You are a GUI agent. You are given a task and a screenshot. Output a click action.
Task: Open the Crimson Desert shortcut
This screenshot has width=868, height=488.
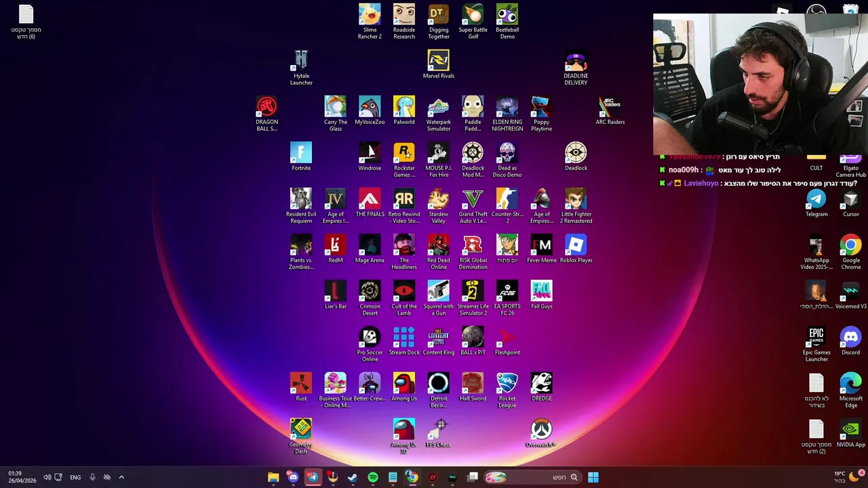(x=370, y=298)
